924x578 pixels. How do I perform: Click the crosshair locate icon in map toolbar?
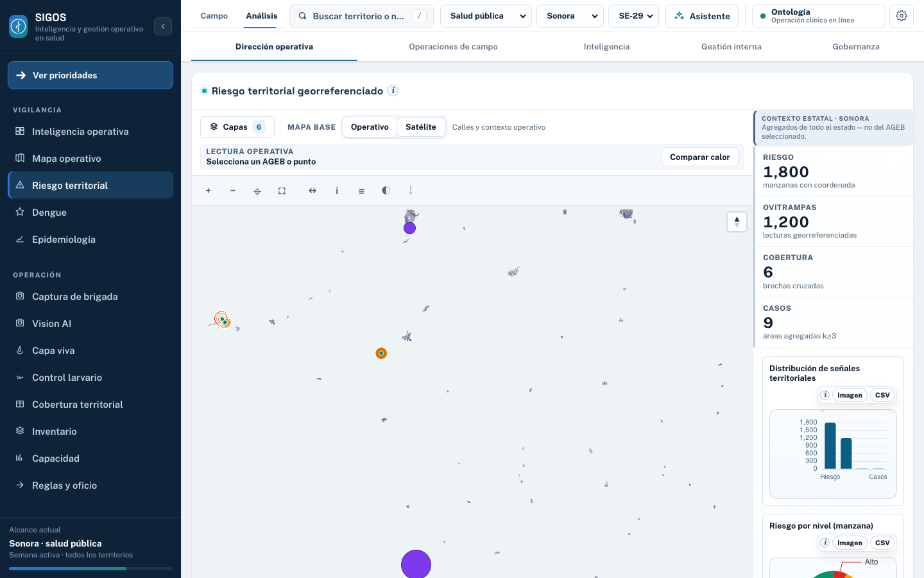[x=257, y=191]
